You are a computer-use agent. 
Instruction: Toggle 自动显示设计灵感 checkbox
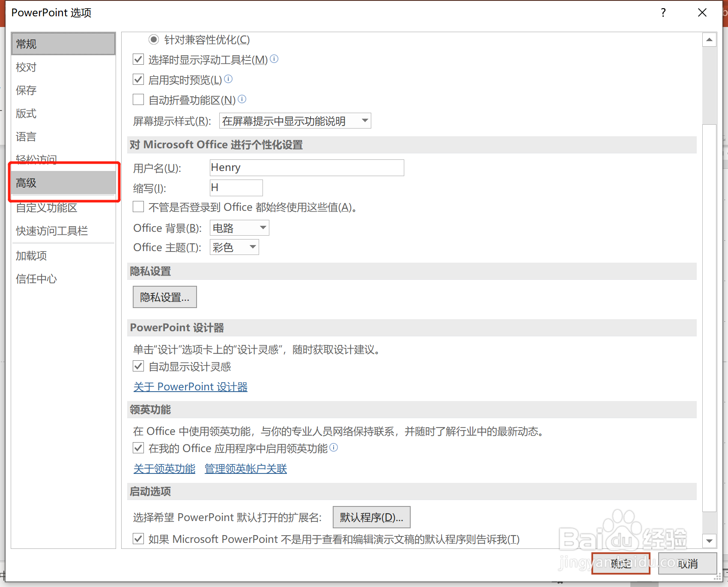pyautogui.click(x=138, y=366)
